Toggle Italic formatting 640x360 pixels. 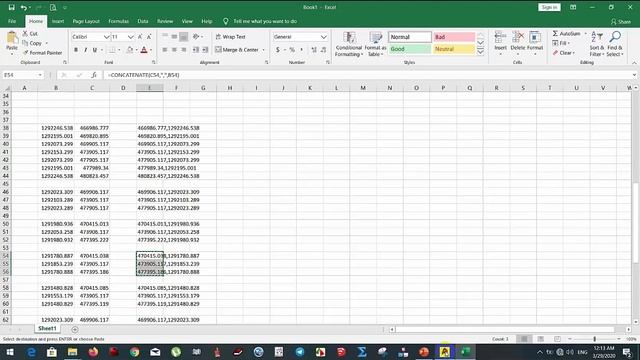pos(85,50)
